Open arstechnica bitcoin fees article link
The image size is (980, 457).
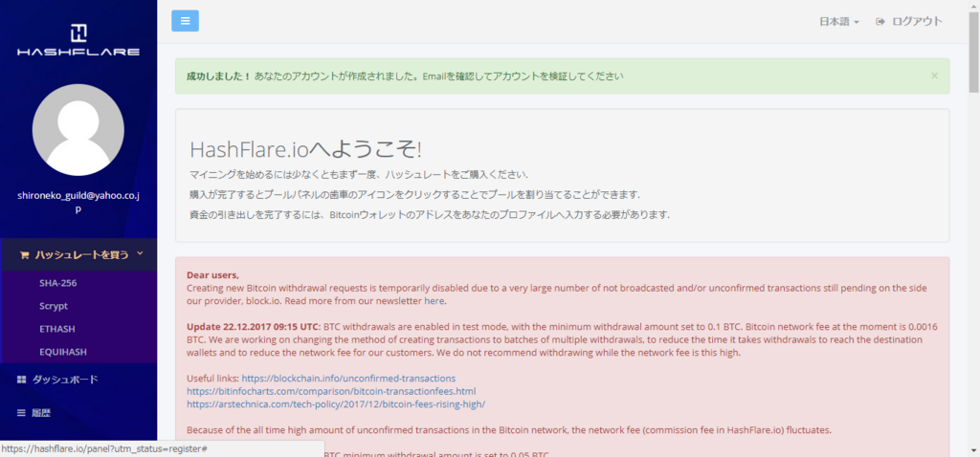click(336, 403)
